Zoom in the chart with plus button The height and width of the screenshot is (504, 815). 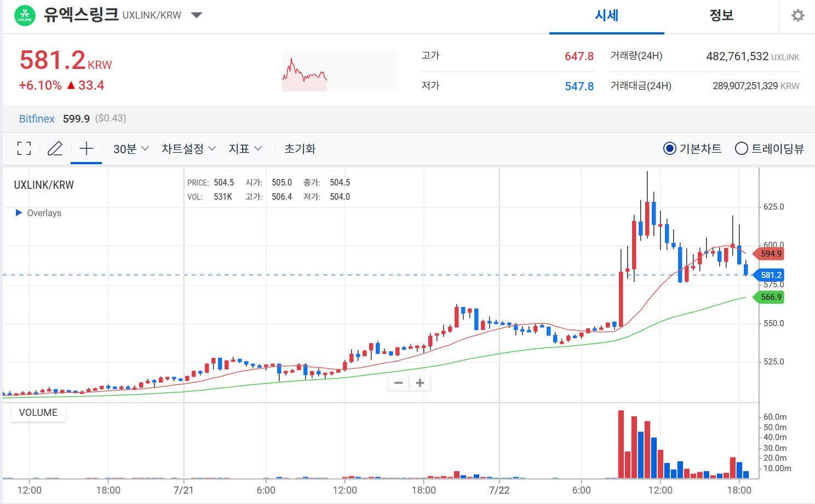click(420, 383)
